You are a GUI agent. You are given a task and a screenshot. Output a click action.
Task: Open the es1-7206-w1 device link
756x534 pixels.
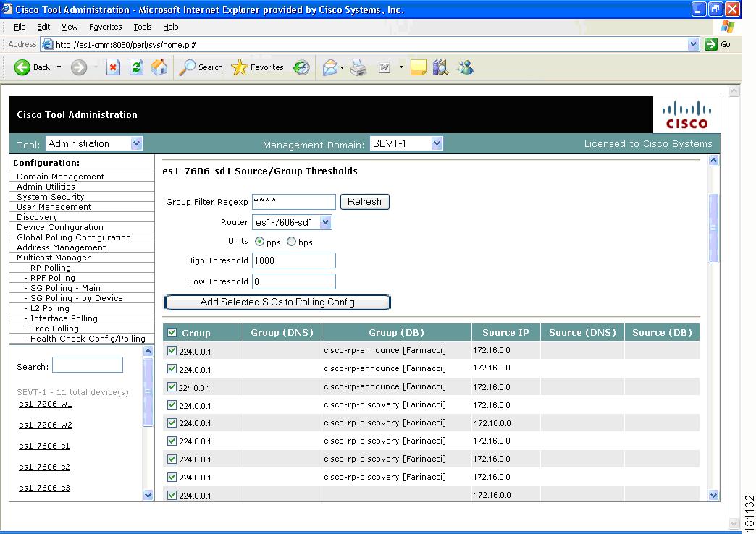pos(46,404)
